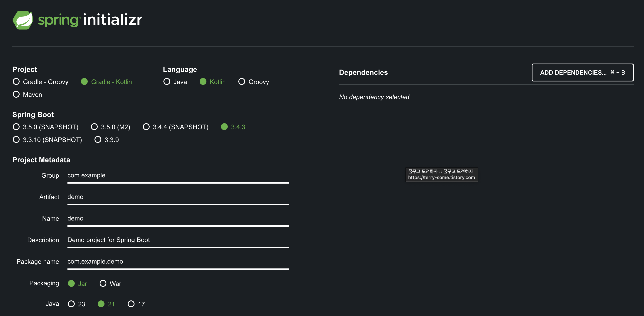Click the Package name field

178,262
